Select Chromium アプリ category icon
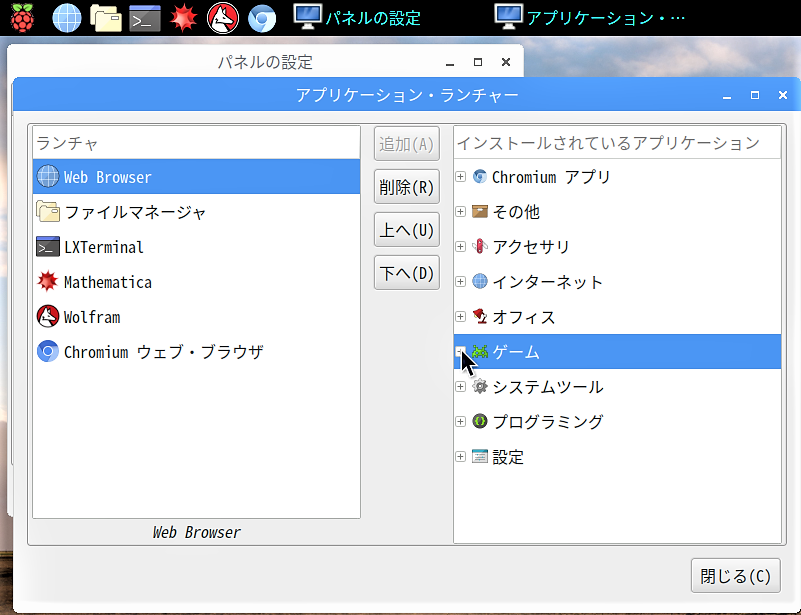 [480, 177]
